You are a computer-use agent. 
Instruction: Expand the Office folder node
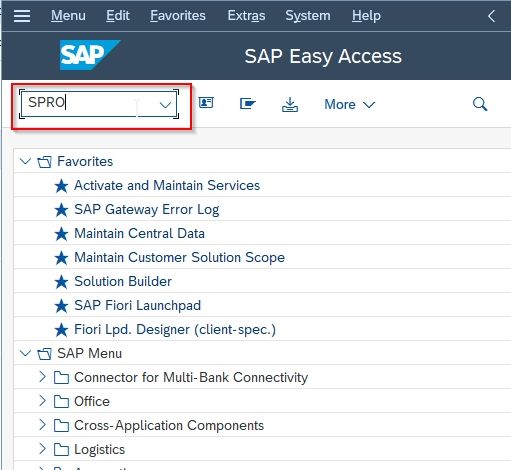(42, 401)
